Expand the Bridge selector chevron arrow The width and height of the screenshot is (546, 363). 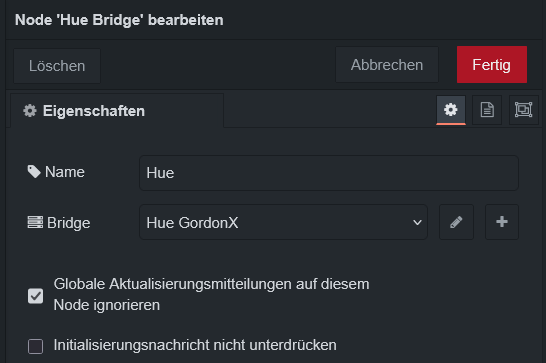point(417,222)
